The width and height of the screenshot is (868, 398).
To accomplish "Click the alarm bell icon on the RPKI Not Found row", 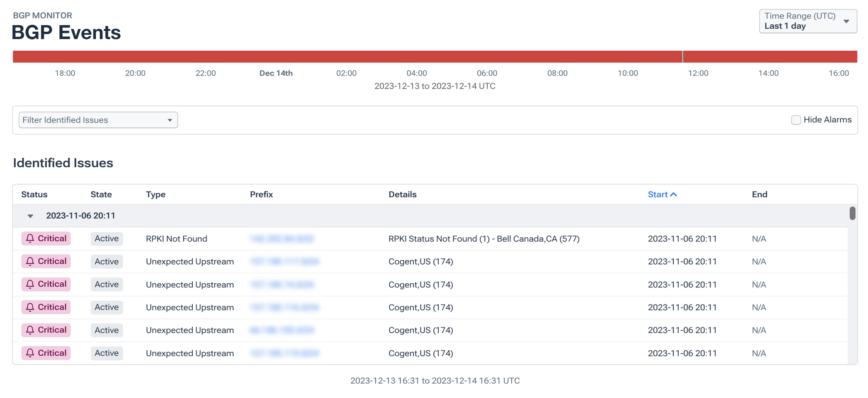I will 30,239.
